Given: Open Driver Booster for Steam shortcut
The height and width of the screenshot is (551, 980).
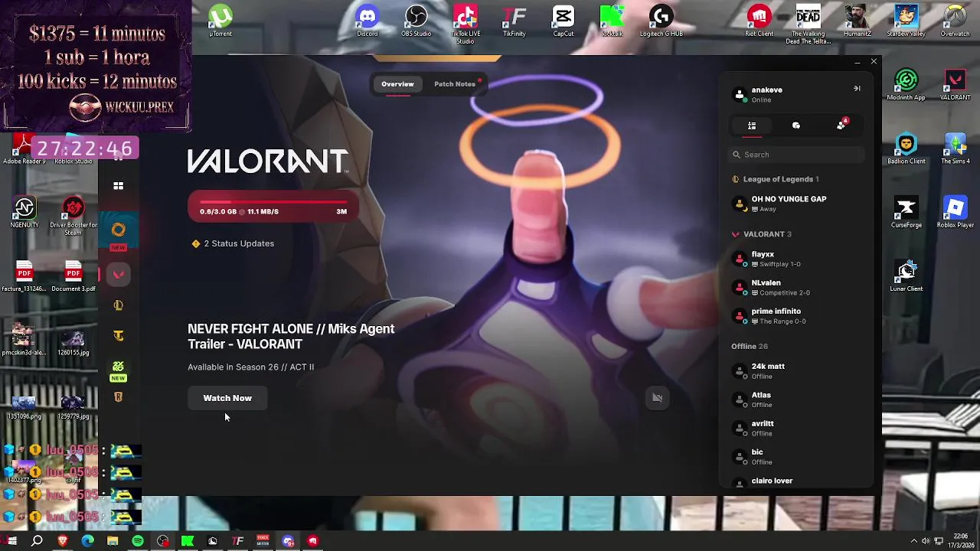Looking at the screenshot, I should point(73,216).
